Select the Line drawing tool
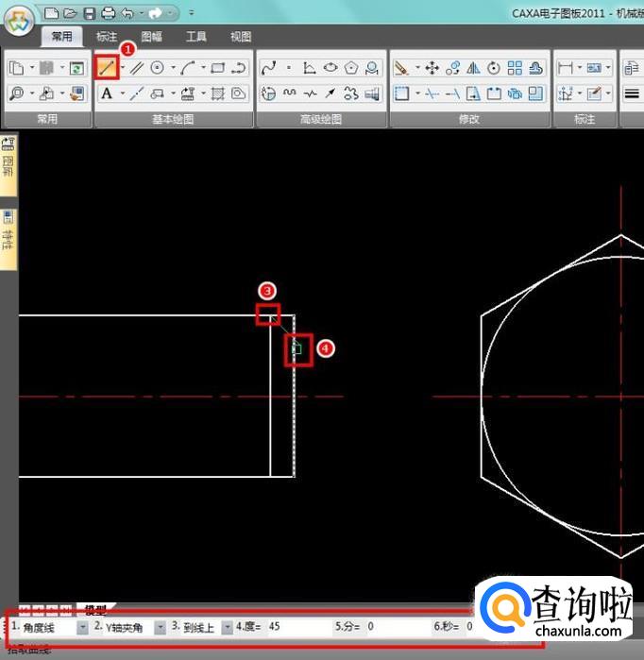Viewport: 644px width, 660px height. coord(107,68)
